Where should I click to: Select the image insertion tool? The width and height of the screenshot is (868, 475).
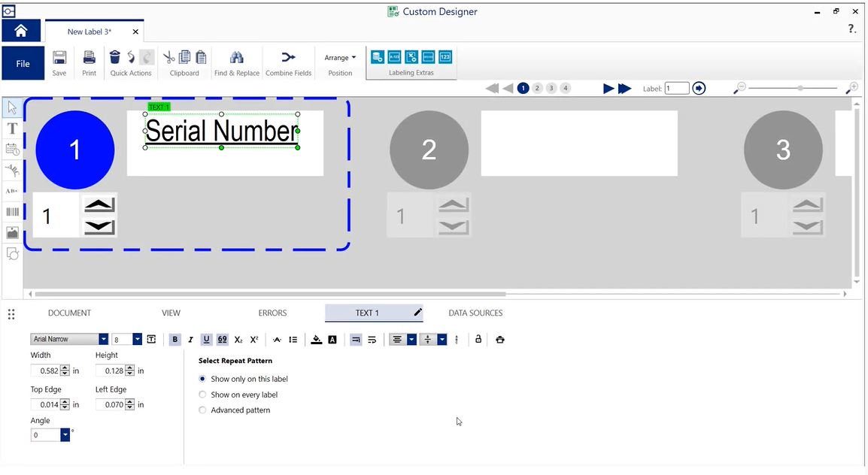pos(12,232)
